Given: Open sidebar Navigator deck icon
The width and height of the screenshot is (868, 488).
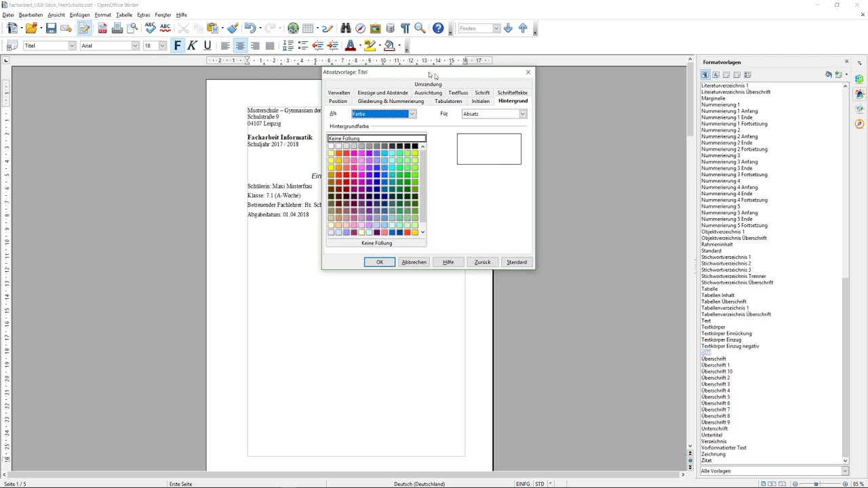Looking at the screenshot, I should tap(859, 124).
